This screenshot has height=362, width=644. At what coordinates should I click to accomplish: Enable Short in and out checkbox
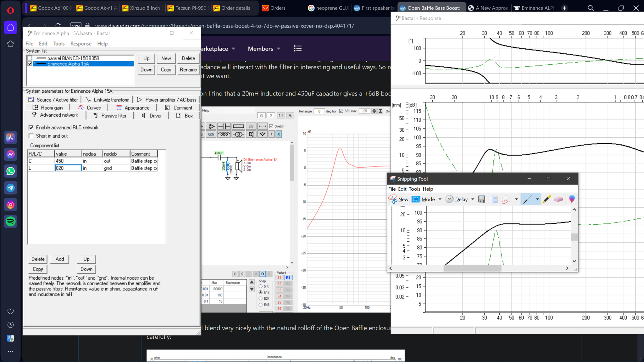31,136
